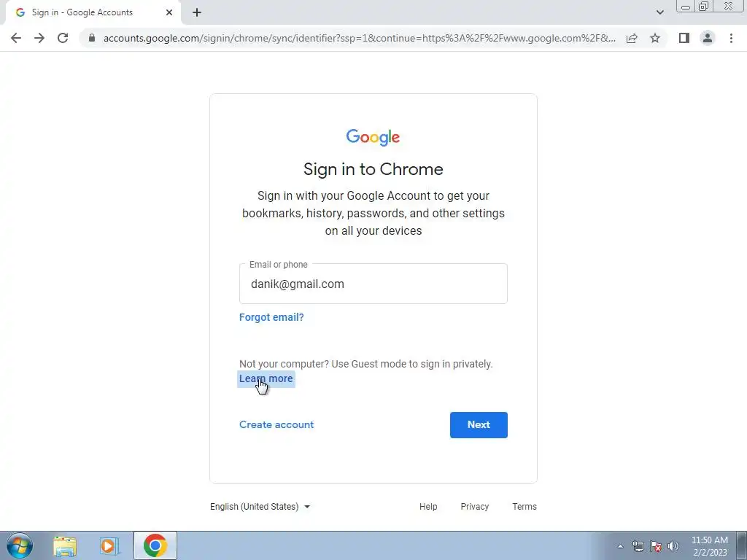
Task: Close the Google Accounts tab
Action: pos(169,13)
